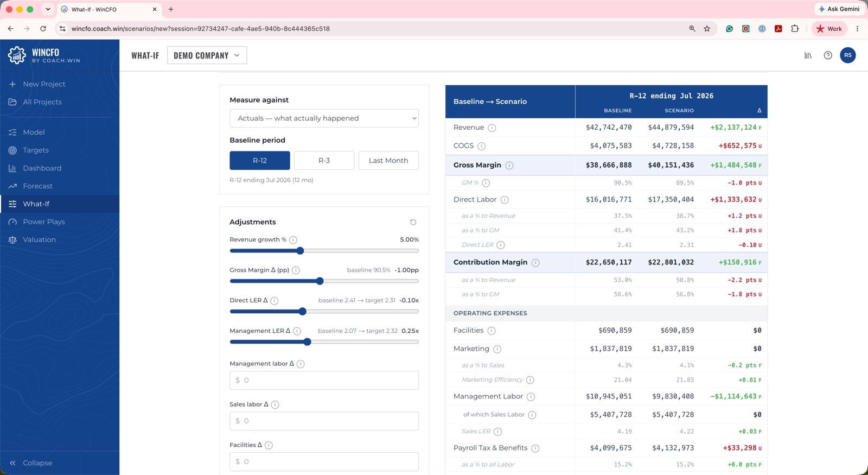Select What-If in sidebar
The width and height of the screenshot is (868, 475).
pyautogui.click(x=60, y=204)
